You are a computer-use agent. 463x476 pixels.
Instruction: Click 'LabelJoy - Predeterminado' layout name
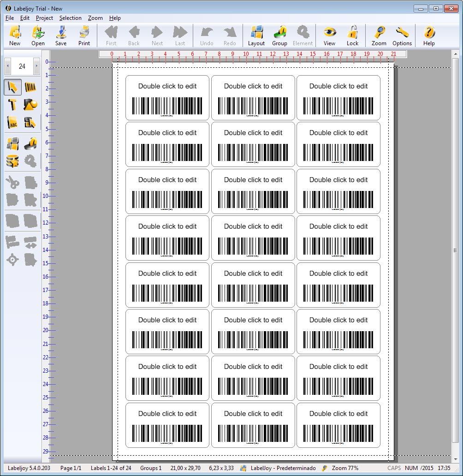coord(283,468)
